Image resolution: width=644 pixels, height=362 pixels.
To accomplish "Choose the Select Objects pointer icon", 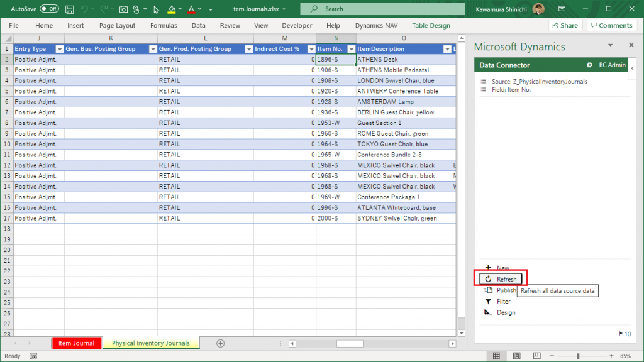I will pos(156,9).
